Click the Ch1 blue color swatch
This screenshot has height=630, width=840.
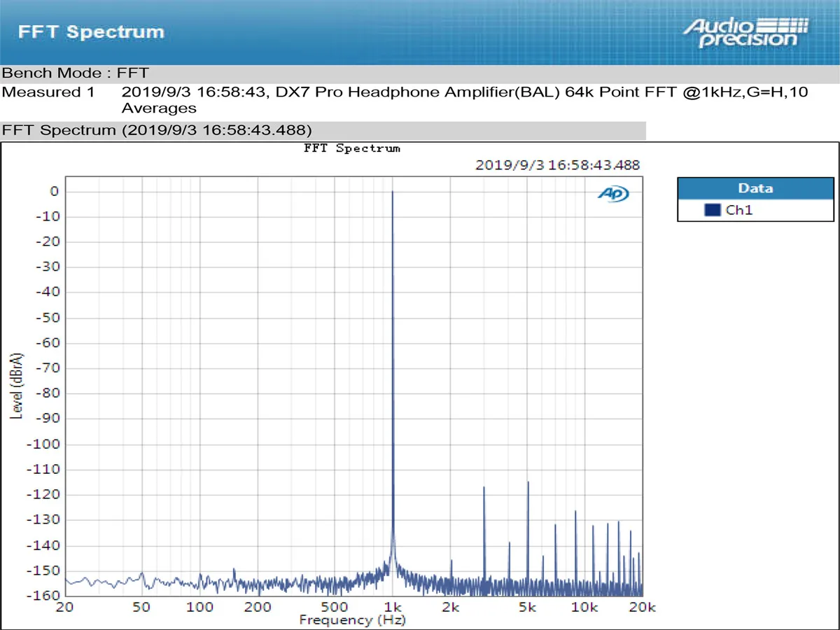[713, 209]
